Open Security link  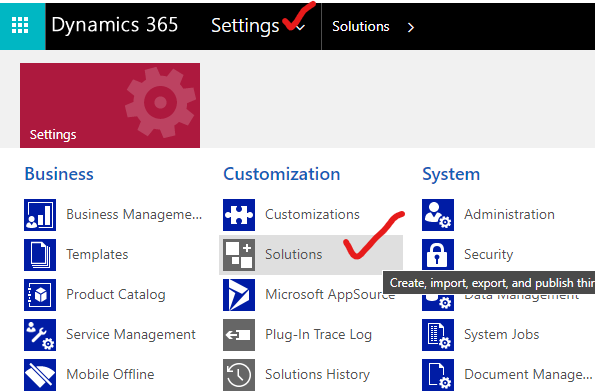488,254
